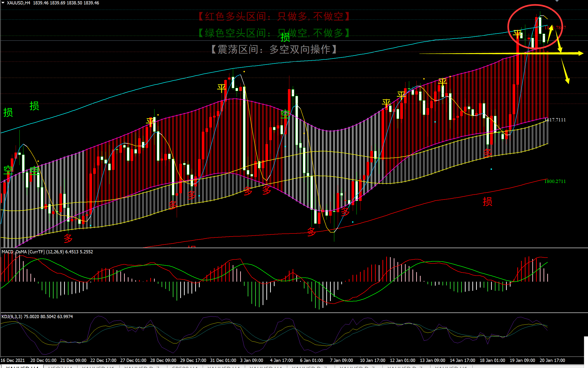Click the yellow 平 marker inside ellipse
This screenshot has height=368, width=588.
click(517, 34)
